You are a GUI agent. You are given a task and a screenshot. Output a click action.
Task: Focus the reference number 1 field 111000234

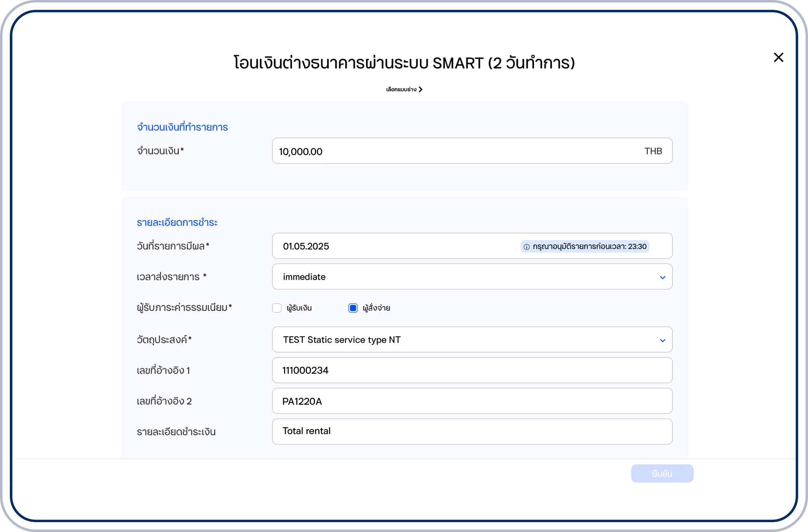click(x=472, y=370)
